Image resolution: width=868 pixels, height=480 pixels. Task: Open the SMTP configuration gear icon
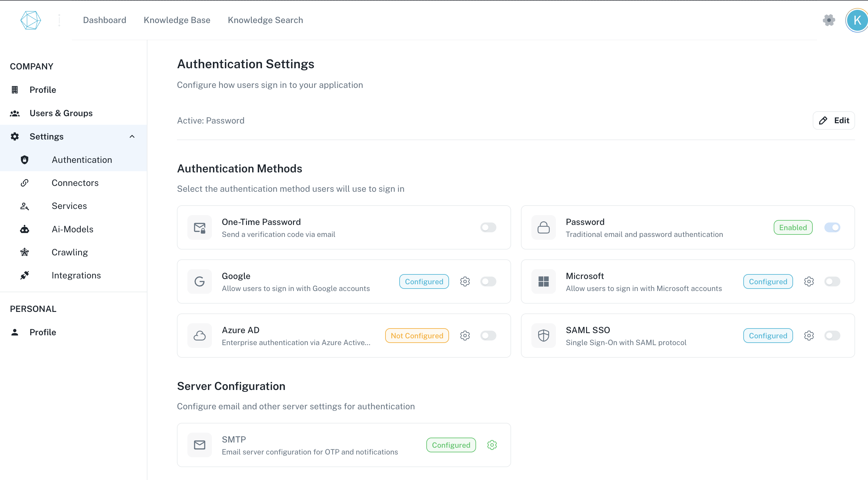pyautogui.click(x=492, y=445)
